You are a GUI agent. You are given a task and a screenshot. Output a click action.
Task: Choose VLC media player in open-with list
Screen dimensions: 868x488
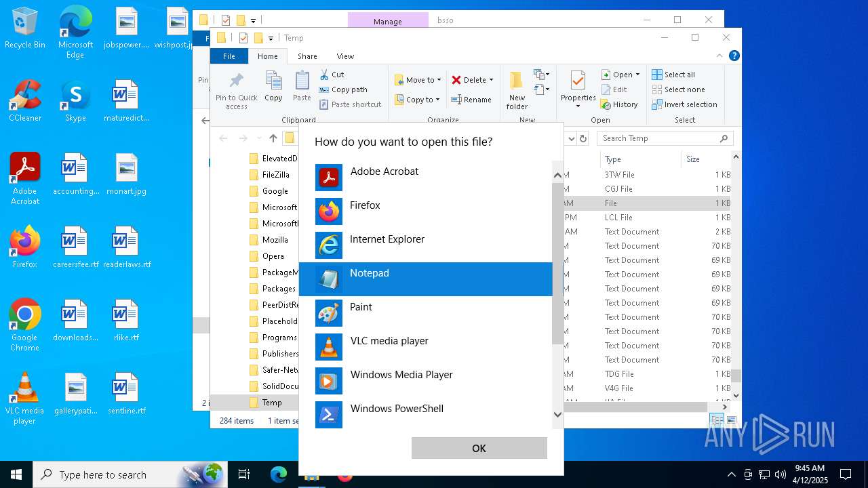point(425,347)
